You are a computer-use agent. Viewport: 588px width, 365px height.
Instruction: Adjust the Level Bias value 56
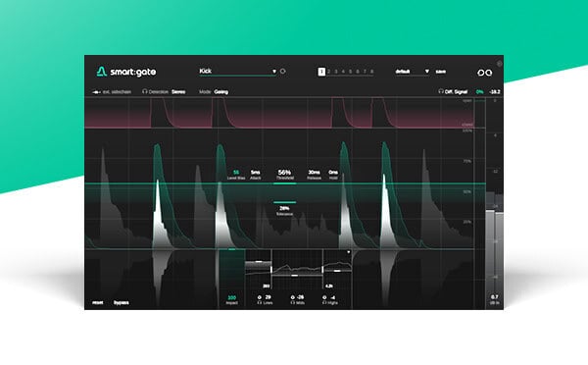(236, 173)
